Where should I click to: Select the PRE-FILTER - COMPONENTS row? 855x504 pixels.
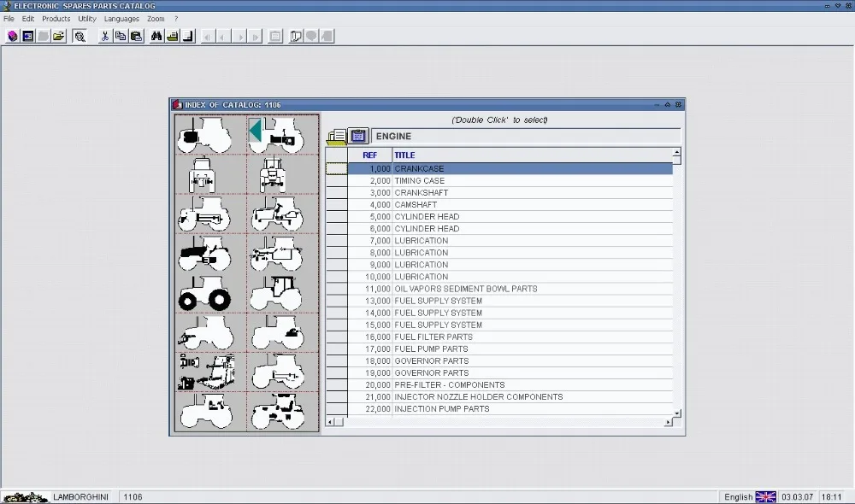[x=510, y=384]
